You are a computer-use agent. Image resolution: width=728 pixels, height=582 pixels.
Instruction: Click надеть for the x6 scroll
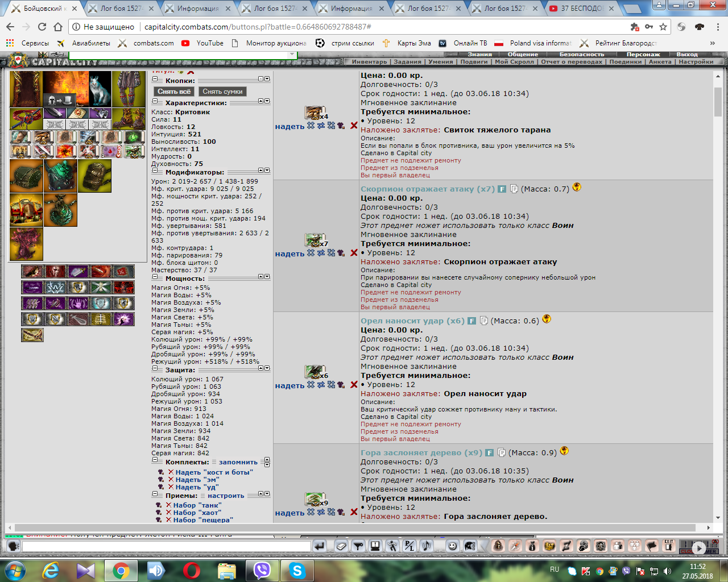pyautogui.click(x=289, y=385)
